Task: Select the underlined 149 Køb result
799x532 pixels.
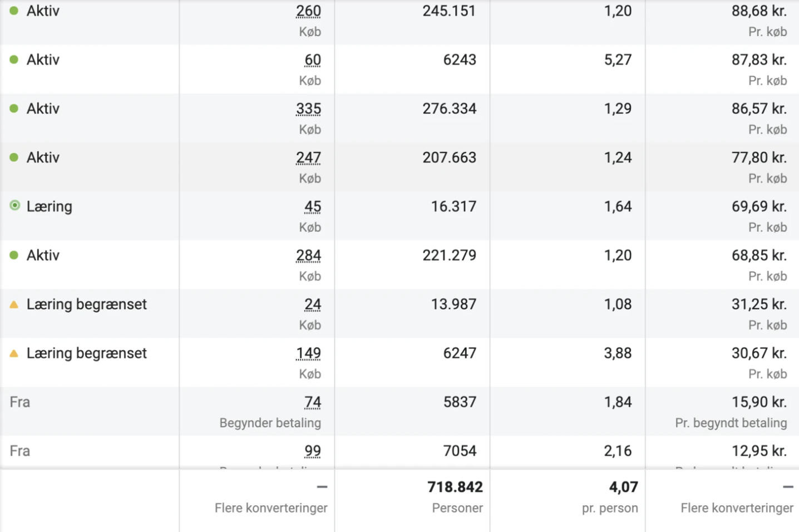Action: coord(308,353)
